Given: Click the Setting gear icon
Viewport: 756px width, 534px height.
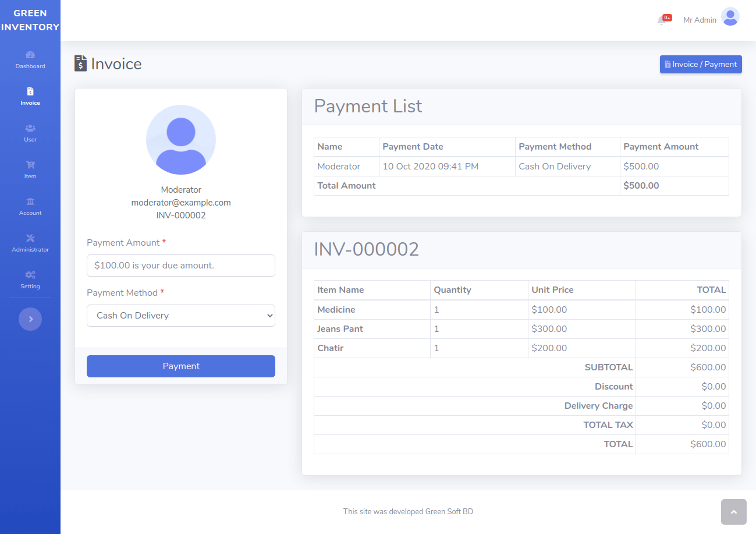Looking at the screenshot, I should pyautogui.click(x=30, y=275).
